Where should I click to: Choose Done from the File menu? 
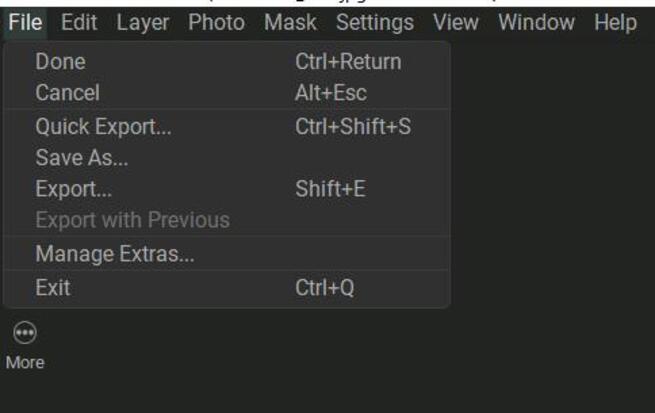pyautogui.click(x=61, y=62)
